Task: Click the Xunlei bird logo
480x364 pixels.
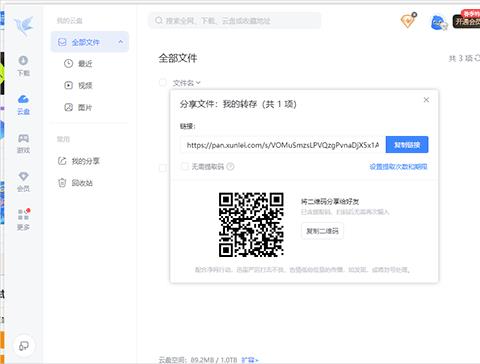Action: click(x=24, y=26)
